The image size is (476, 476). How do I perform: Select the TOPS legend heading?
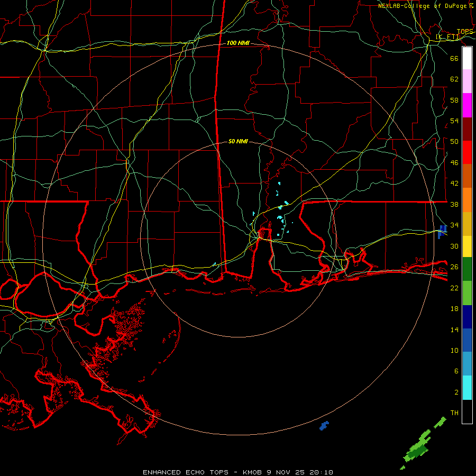click(465, 32)
